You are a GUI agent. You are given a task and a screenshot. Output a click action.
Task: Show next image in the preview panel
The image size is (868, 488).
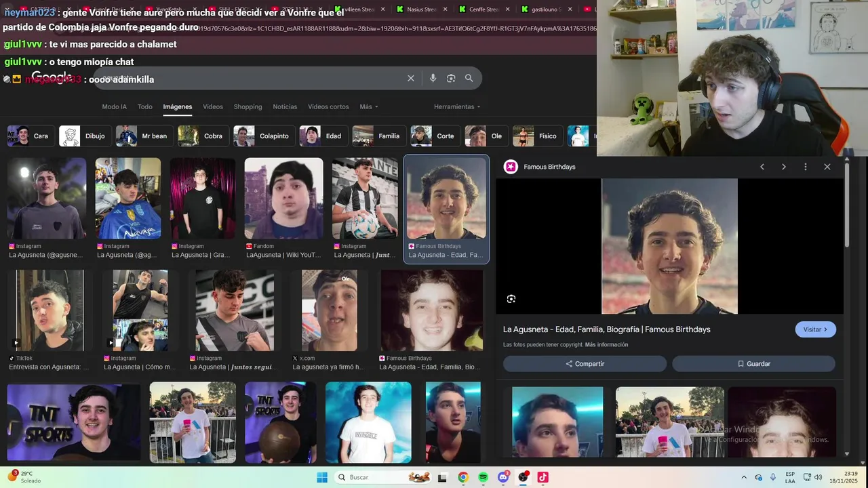pyautogui.click(x=783, y=167)
